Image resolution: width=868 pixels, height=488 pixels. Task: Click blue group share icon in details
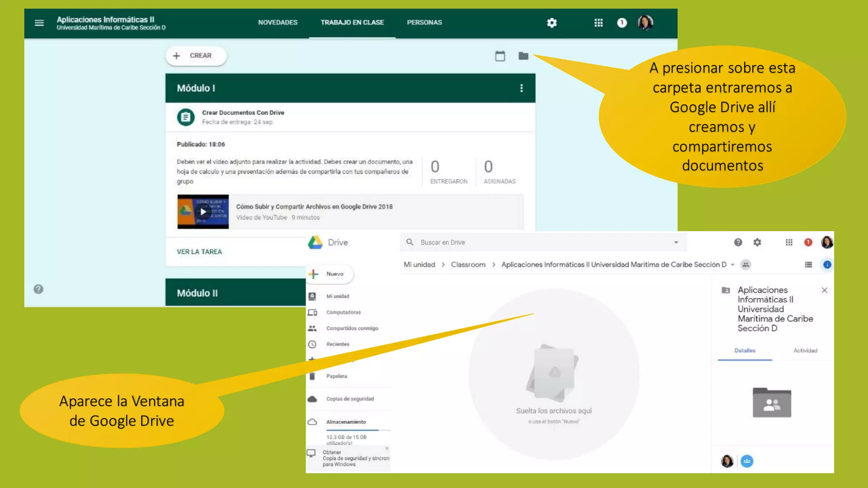(x=747, y=461)
